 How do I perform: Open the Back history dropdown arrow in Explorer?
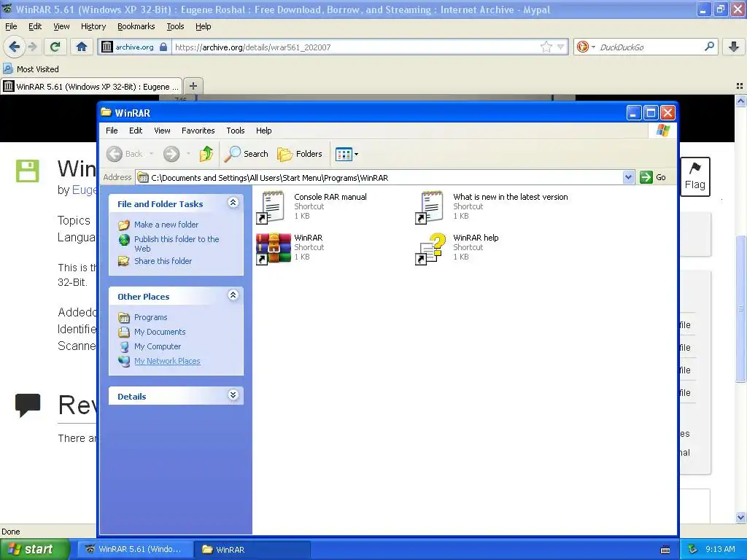point(151,154)
